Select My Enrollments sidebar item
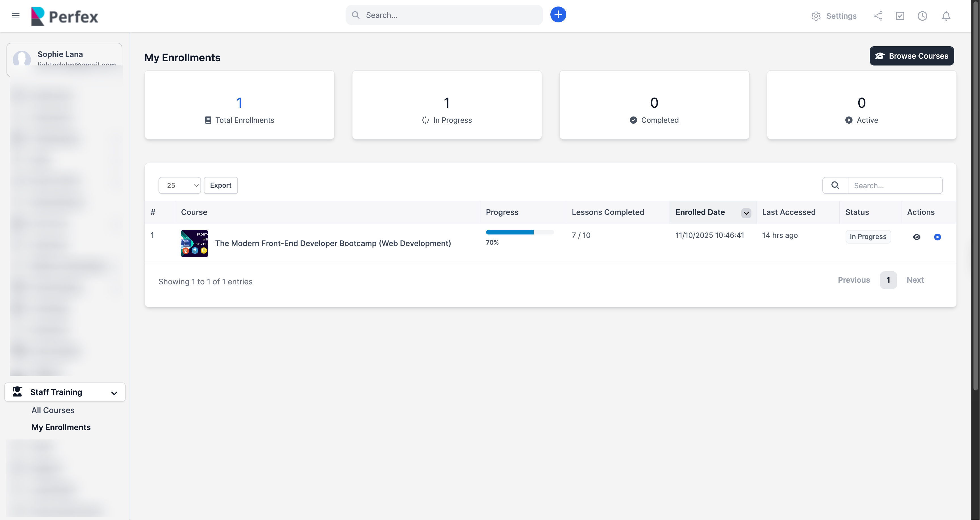This screenshot has width=980, height=520. 61,427
